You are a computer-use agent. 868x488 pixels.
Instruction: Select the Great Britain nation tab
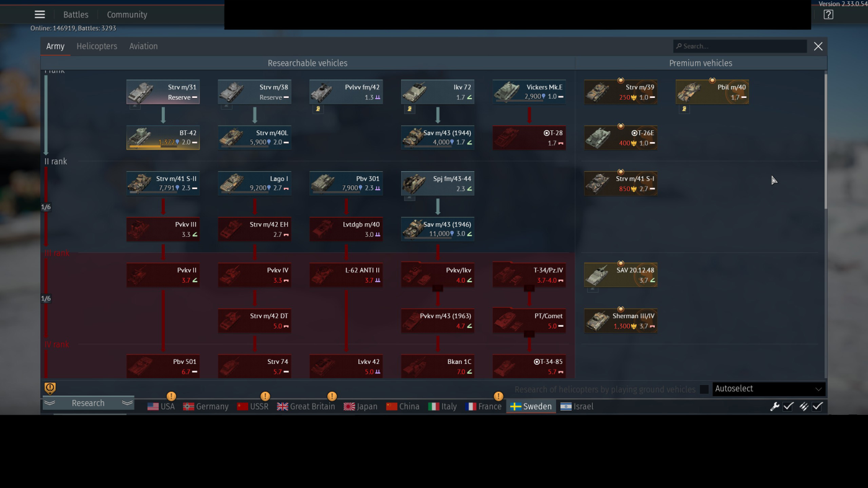306,407
